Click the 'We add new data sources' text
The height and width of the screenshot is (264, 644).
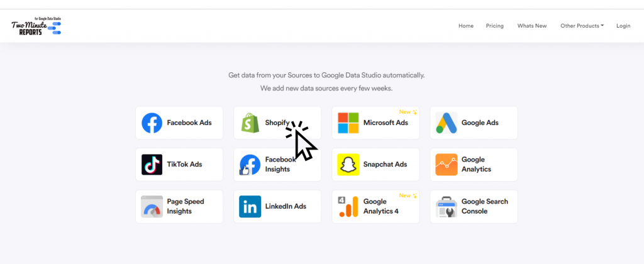coord(326,88)
